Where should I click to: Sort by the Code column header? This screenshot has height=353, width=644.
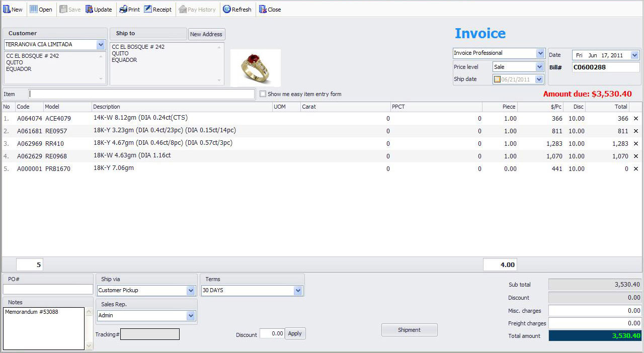point(29,107)
